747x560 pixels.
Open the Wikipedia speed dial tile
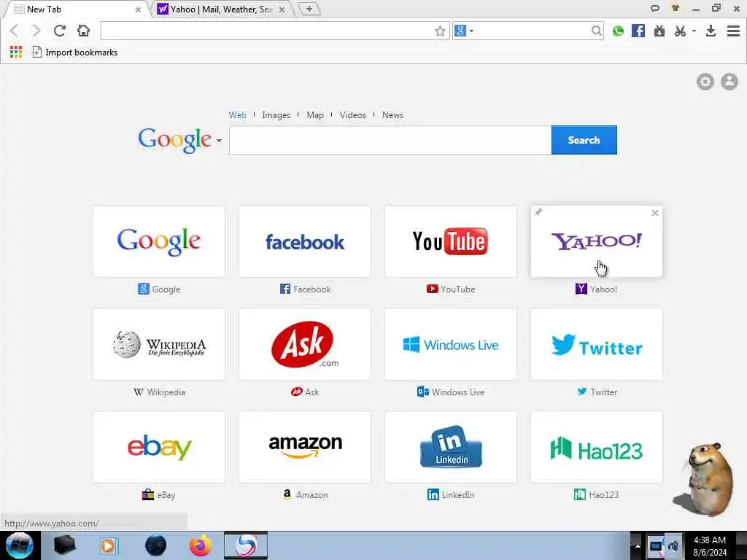158,344
